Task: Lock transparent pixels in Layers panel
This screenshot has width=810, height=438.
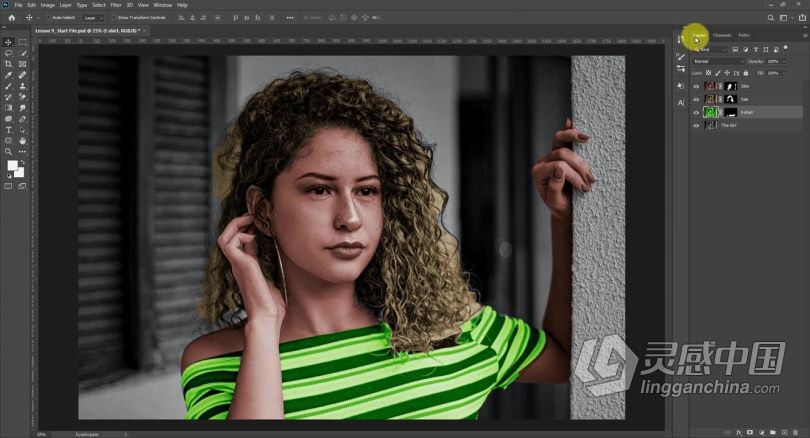Action: point(709,73)
